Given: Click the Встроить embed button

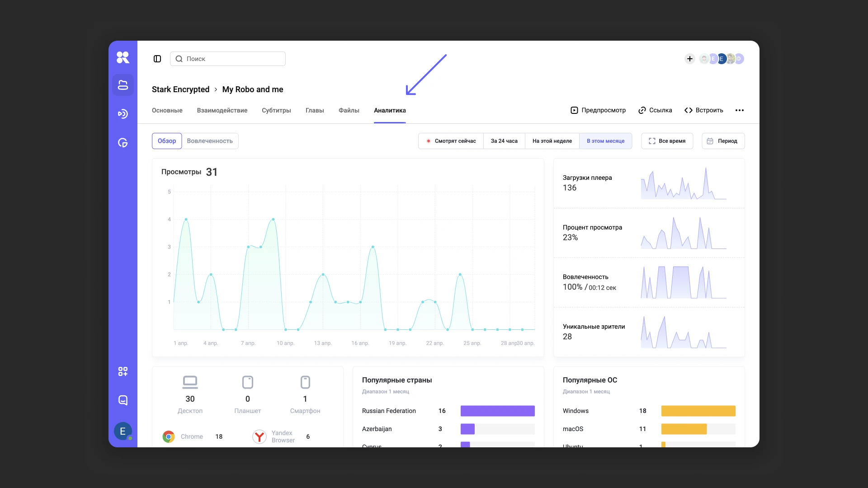Looking at the screenshot, I should point(704,110).
